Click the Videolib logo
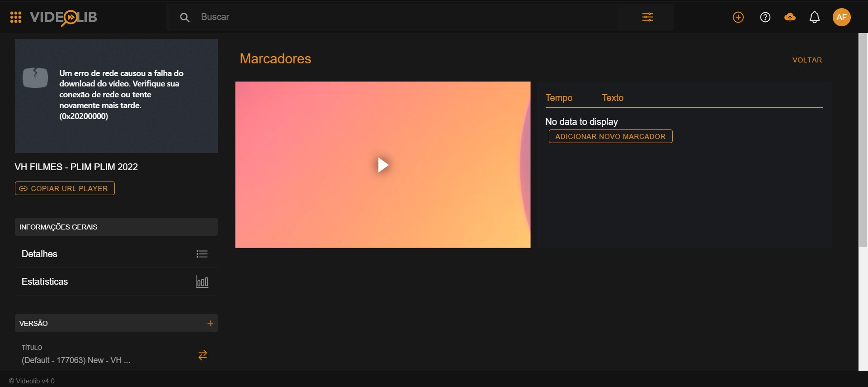 [63, 17]
